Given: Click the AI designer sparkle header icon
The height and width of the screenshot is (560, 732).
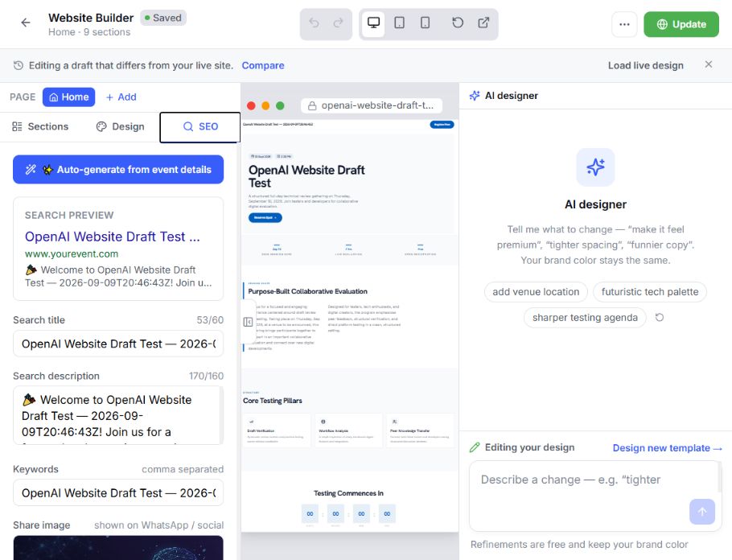Looking at the screenshot, I should click(475, 96).
